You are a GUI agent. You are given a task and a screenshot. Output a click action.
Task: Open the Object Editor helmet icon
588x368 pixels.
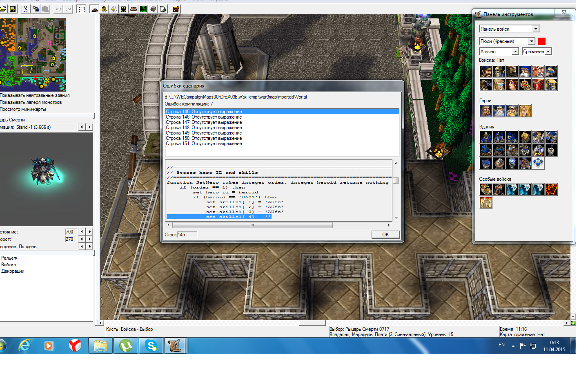point(124,9)
